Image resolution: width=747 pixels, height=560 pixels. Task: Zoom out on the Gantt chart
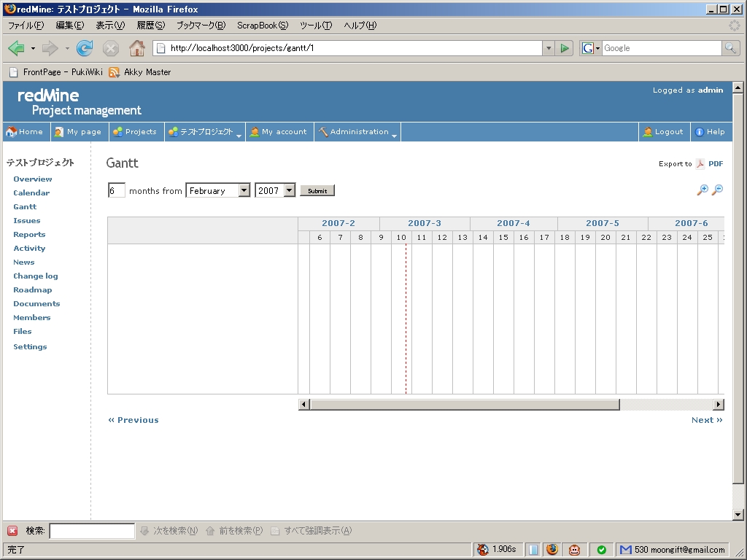717,189
